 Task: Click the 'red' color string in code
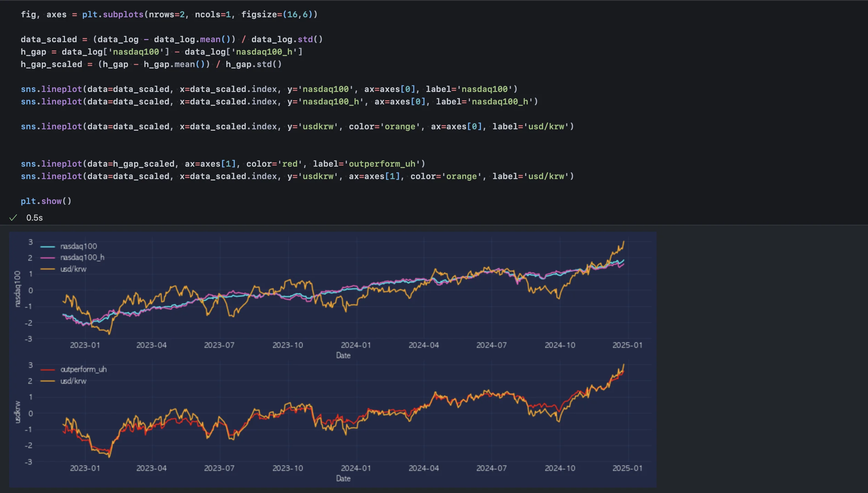coord(290,164)
